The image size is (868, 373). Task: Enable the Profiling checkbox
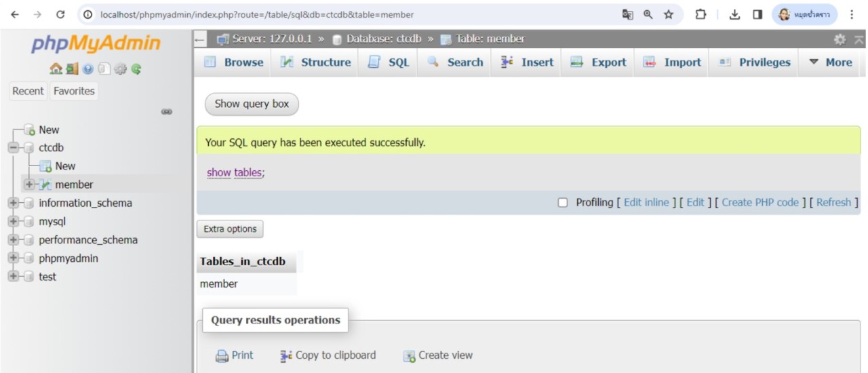pos(562,203)
